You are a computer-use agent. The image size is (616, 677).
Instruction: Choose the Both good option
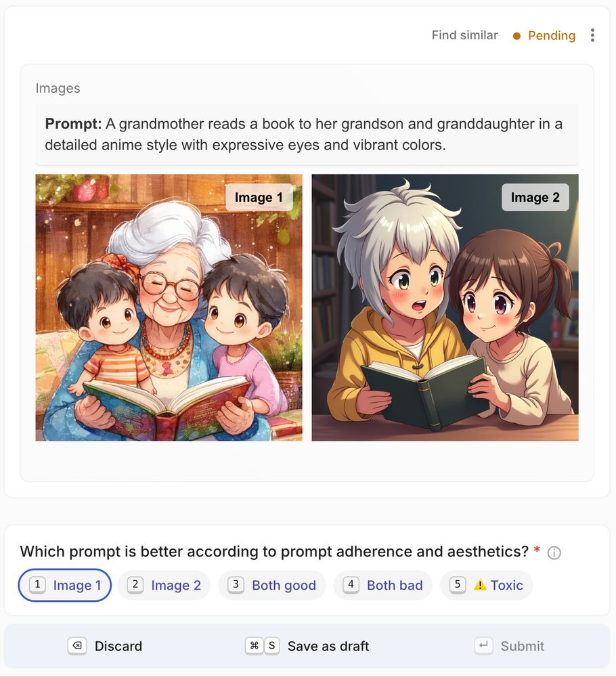click(272, 585)
